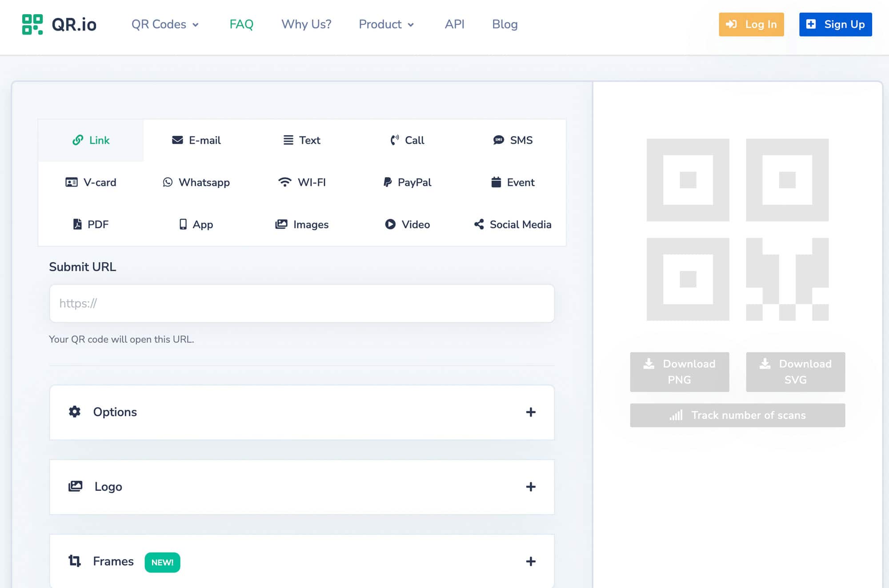Viewport: 889px width, 588px height.
Task: Open the FAQ page
Action: (x=241, y=24)
